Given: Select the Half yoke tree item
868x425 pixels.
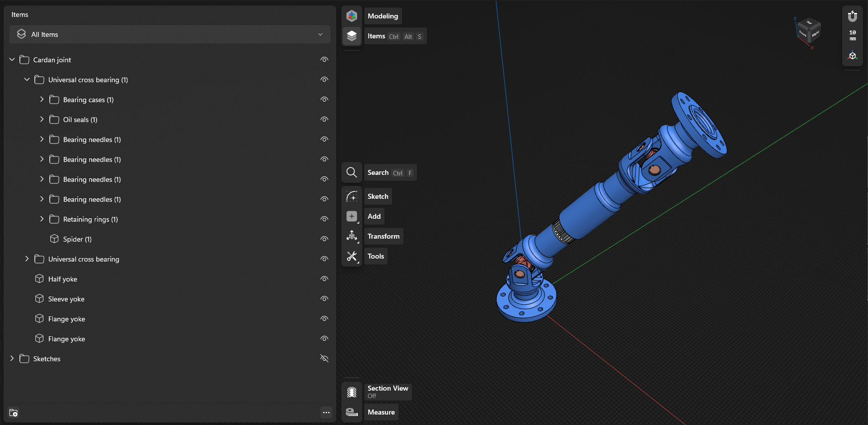Looking at the screenshot, I should point(169,279).
